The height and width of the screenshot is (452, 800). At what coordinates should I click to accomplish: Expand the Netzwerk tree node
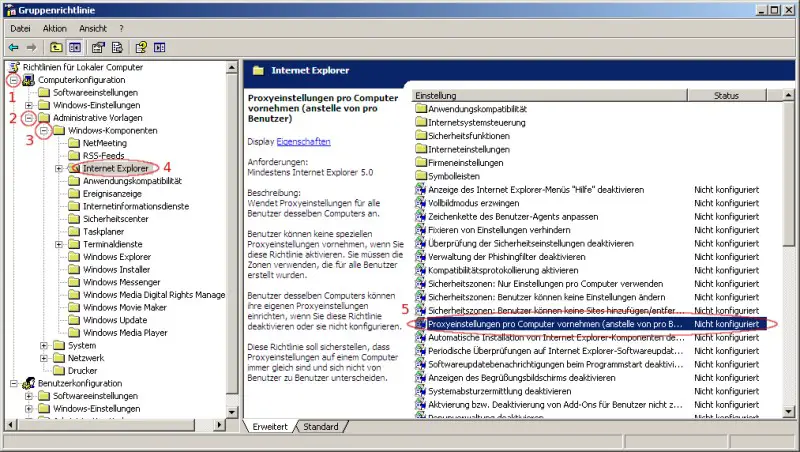(x=44, y=358)
